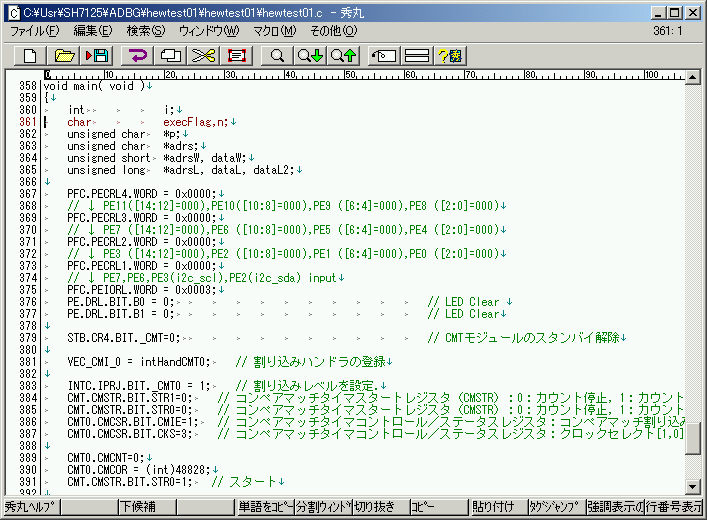Open help with the question mark icon
This screenshot has width=707, height=520.
449,54
